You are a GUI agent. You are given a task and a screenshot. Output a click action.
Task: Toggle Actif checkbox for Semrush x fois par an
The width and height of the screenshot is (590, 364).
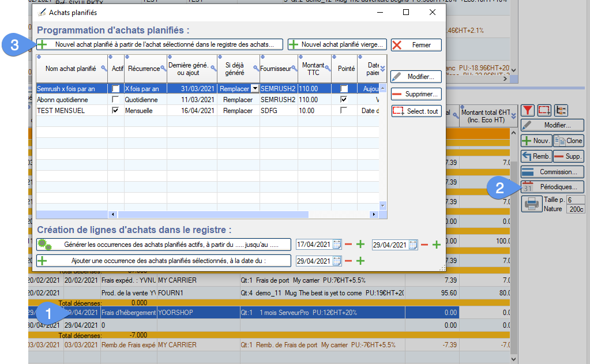115,89
